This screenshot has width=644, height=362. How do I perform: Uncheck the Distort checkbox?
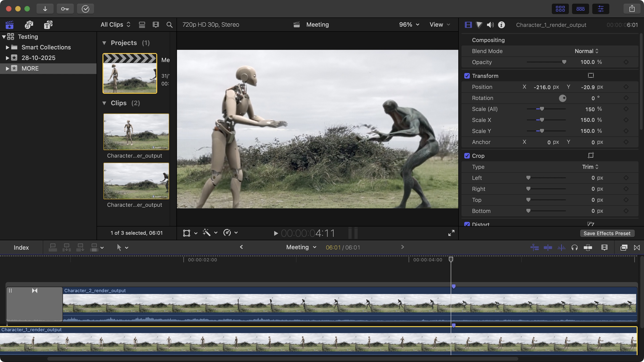467,224
